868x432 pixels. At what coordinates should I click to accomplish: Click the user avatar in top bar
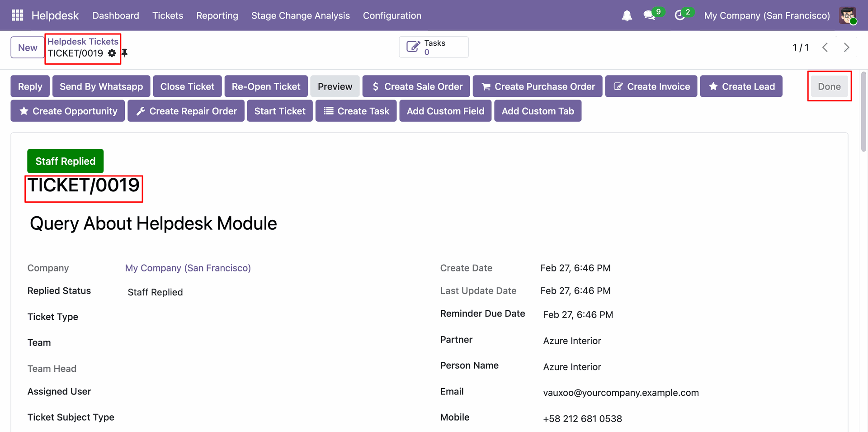click(x=847, y=15)
